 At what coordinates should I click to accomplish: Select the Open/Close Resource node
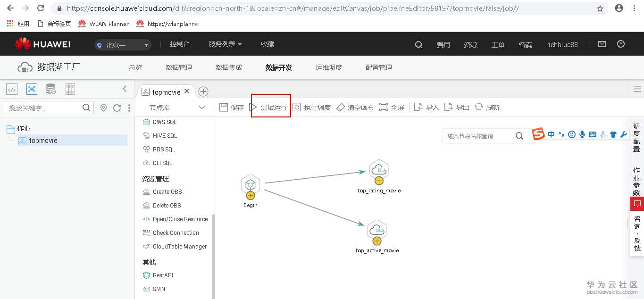click(175, 219)
